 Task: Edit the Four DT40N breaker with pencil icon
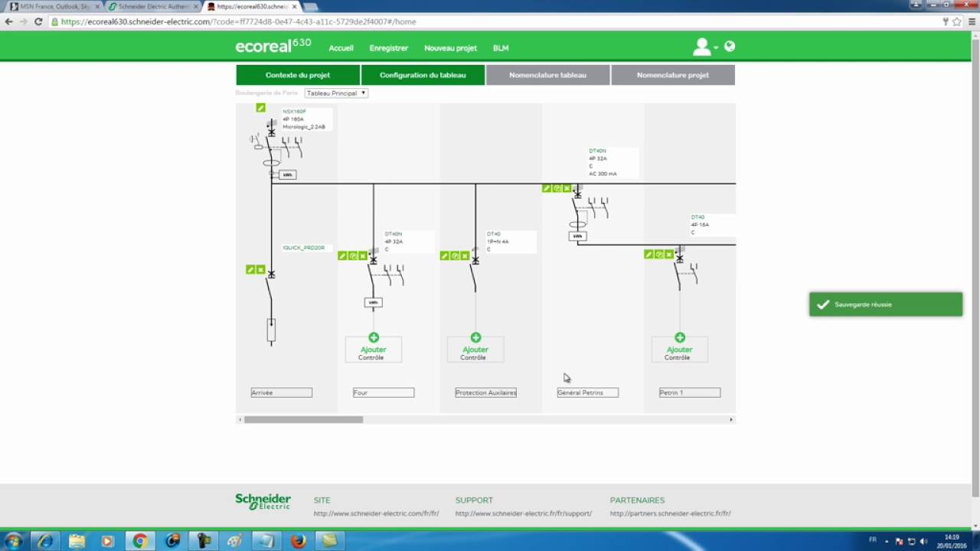coord(342,256)
